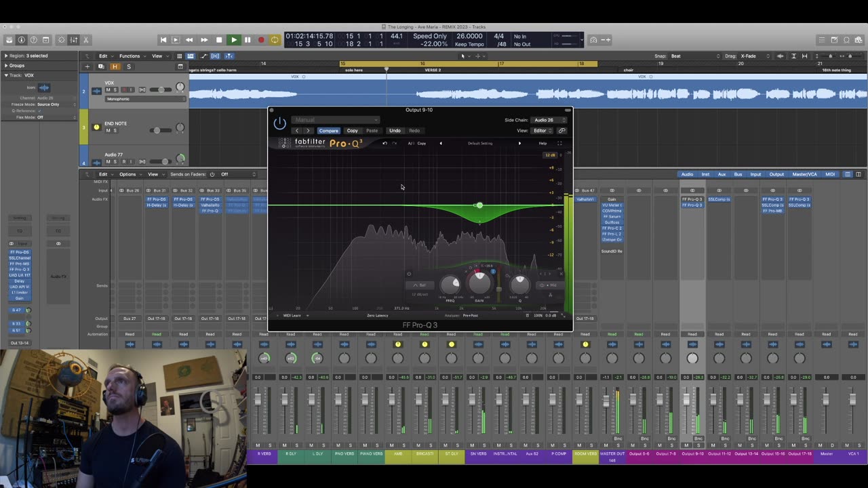Select next preset arrow in Pro-Q 3

pyautogui.click(x=519, y=143)
